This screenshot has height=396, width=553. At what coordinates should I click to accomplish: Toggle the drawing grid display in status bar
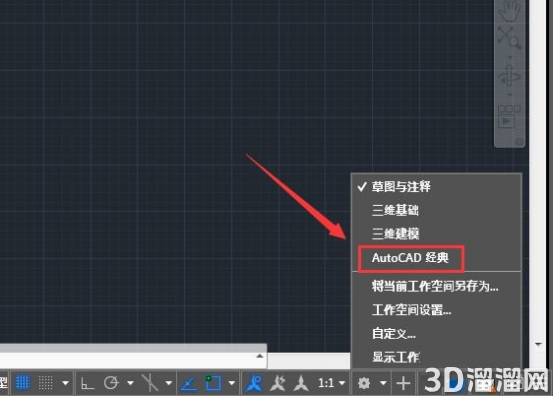click(x=23, y=383)
